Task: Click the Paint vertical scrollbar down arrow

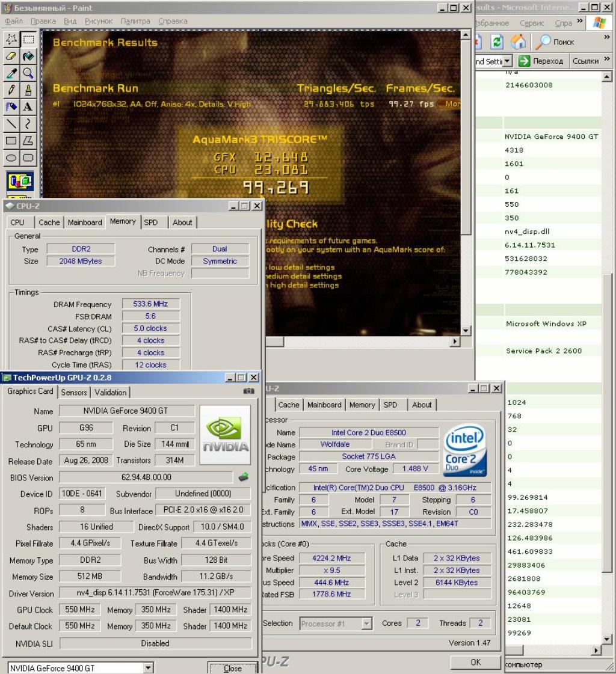Action: coord(466,330)
